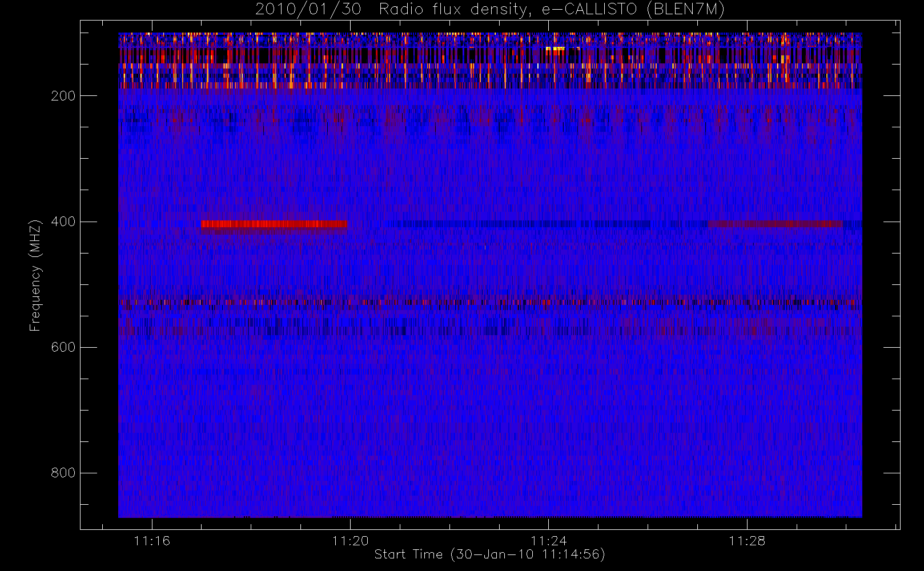Click the '11:28' time axis label

click(747, 541)
